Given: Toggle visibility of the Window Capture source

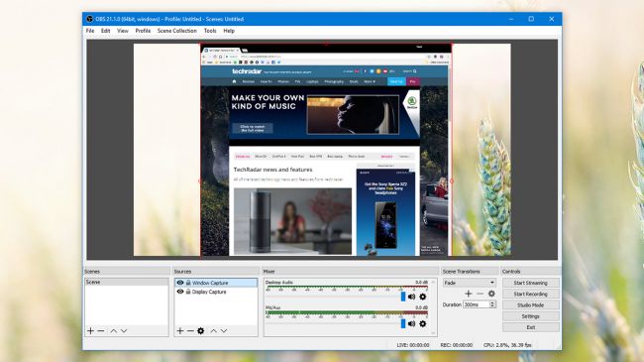Looking at the screenshot, I should [x=180, y=283].
